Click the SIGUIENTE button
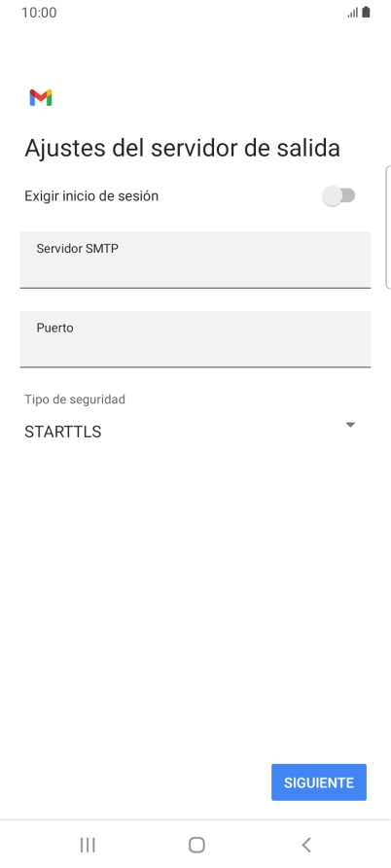 [318, 782]
